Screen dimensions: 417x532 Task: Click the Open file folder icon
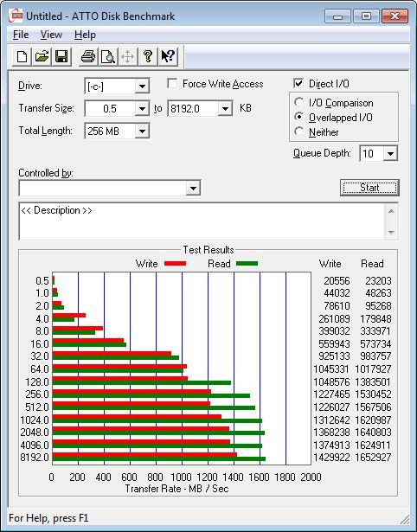pos(42,56)
